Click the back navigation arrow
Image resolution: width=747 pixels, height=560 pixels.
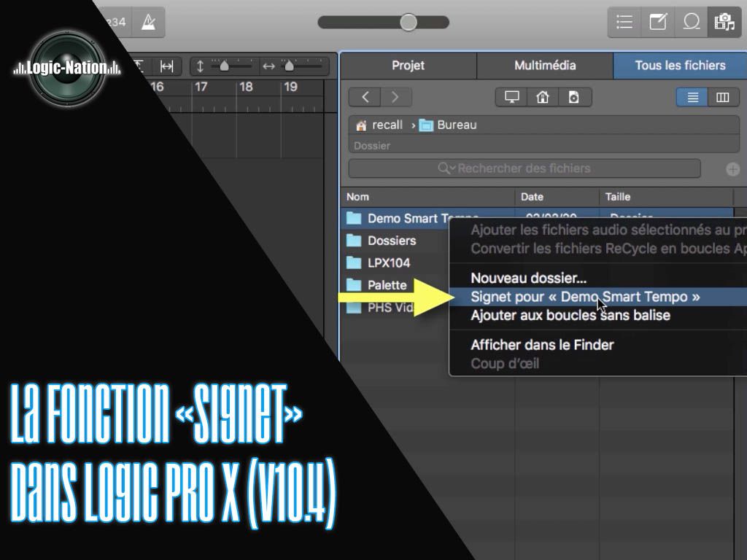[x=365, y=97]
